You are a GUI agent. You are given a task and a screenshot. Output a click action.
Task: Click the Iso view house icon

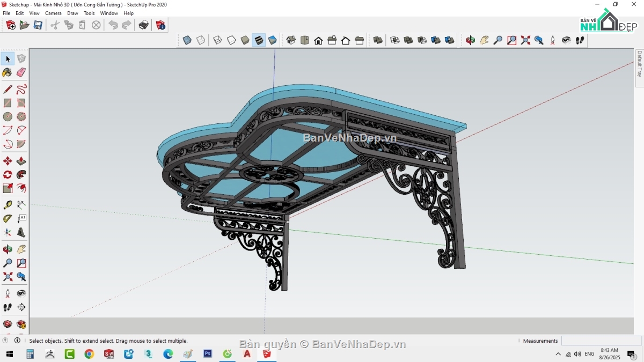(291, 40)
